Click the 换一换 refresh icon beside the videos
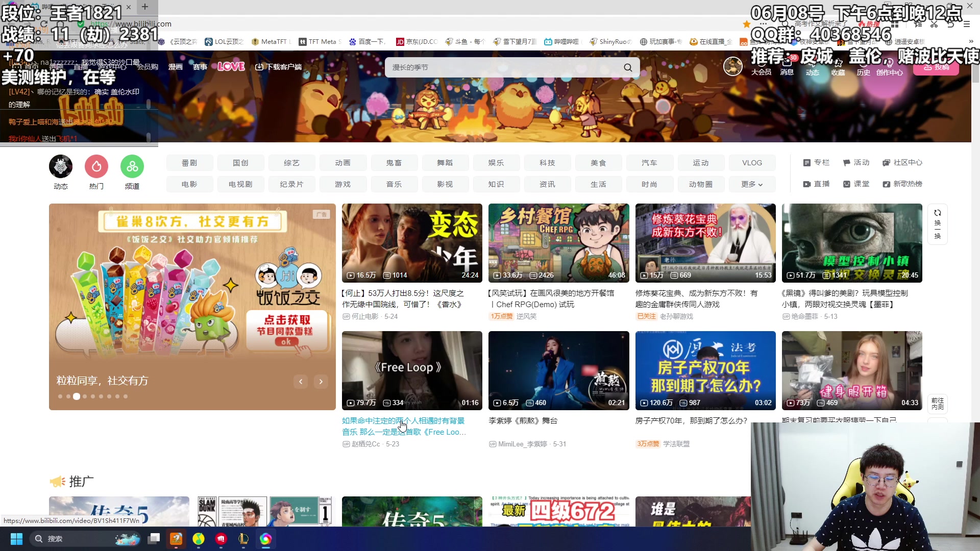This screenshot has height=551, width=980. 938,224
